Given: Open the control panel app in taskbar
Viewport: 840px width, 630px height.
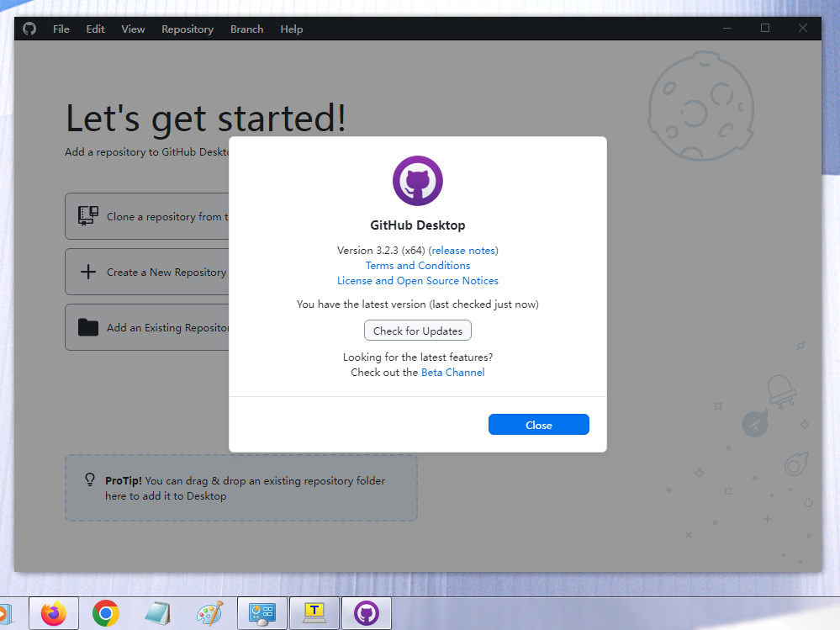Looking at the screenshot, I should [x=262, y=613].
